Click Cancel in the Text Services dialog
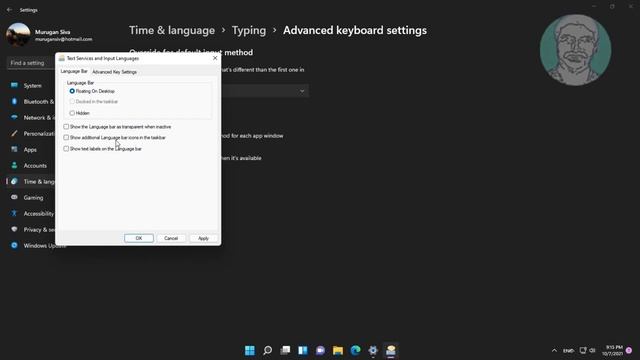 171,238
